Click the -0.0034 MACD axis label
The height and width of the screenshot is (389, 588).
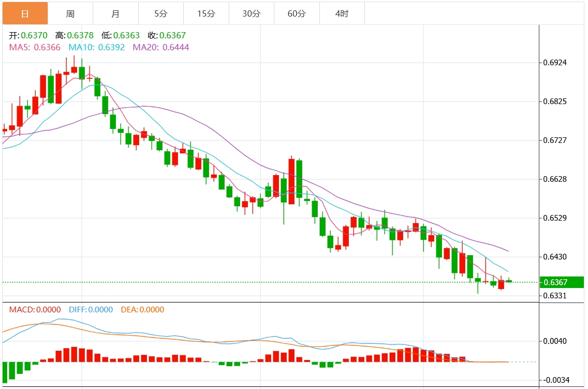556,380
